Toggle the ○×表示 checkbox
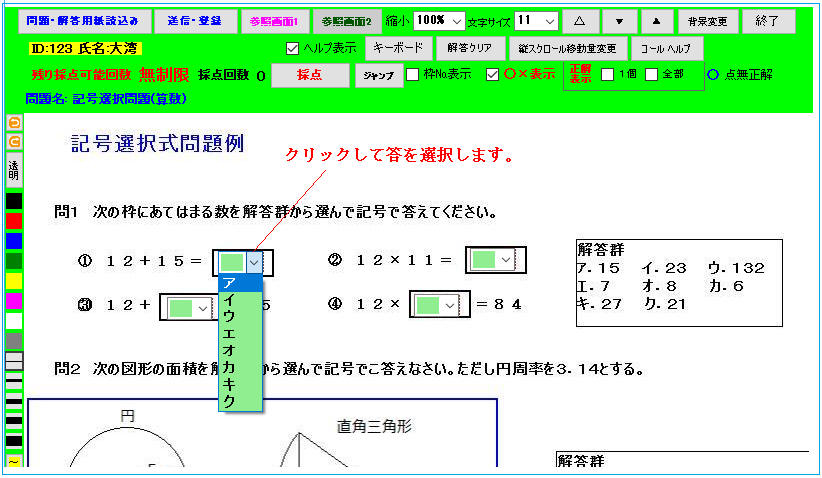The image size is (822, 478). click(x=492, y=74)
